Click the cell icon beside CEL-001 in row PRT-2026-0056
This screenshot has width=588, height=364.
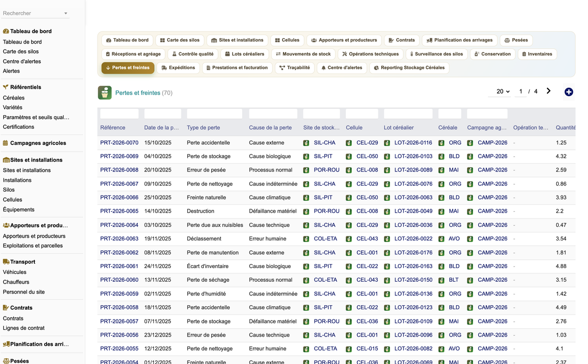(349, 335)
